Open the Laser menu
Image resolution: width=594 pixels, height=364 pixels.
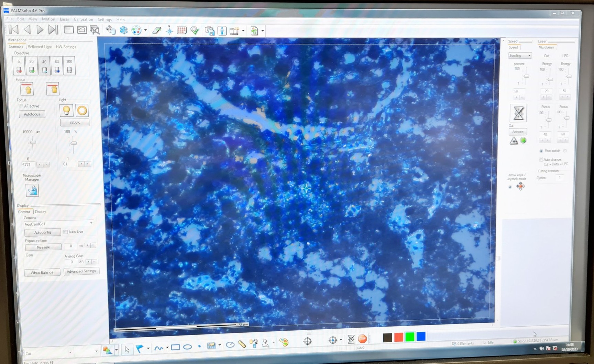(64, 19)
